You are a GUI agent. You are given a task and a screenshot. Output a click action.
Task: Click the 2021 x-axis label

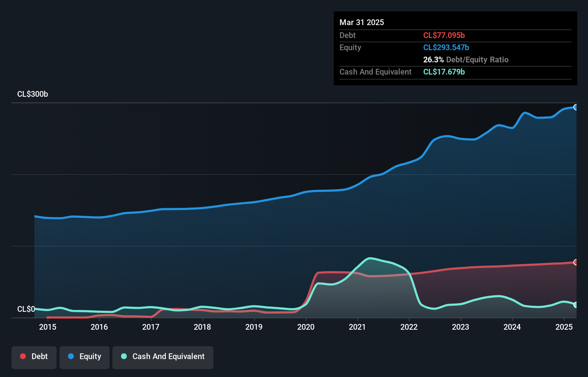click(x=357, y=327)
